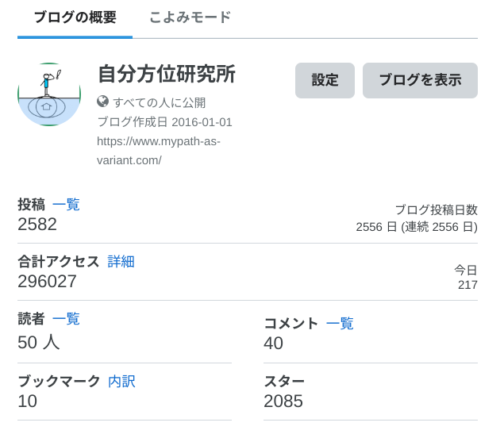This screenshot has width=504, height=434.
Task: Click the blog title 自分方位研究所
Action: [167, 74]
